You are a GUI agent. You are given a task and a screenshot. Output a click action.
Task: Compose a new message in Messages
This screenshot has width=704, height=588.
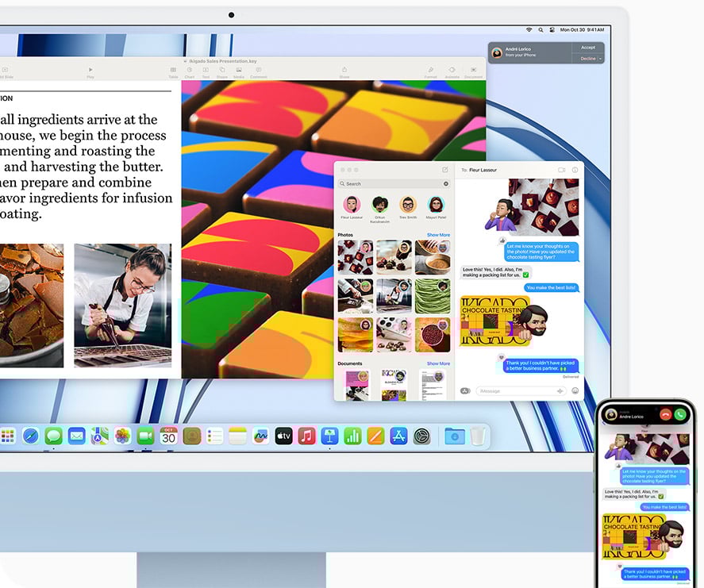(444, 169)
